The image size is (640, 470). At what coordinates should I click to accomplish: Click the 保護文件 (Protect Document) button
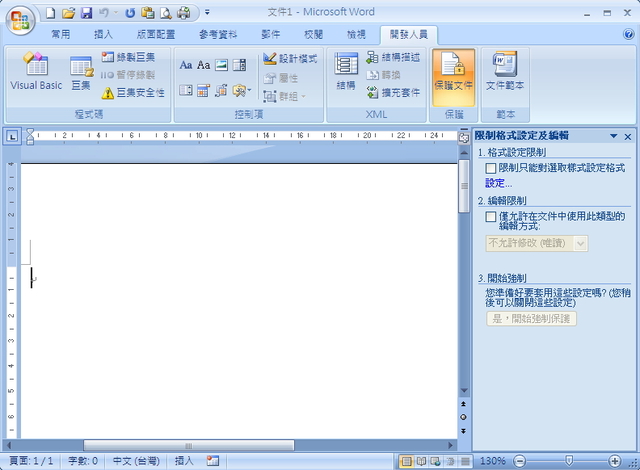click(454, 73)
